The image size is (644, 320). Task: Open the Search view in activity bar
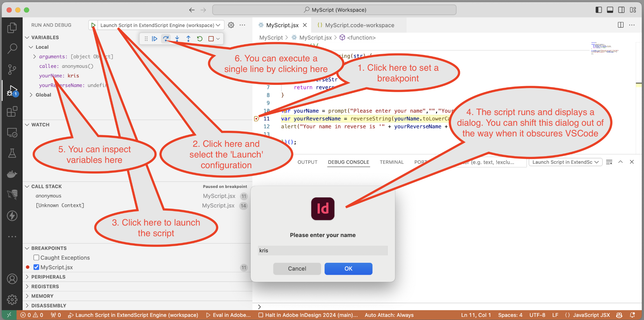coord(12,48)
